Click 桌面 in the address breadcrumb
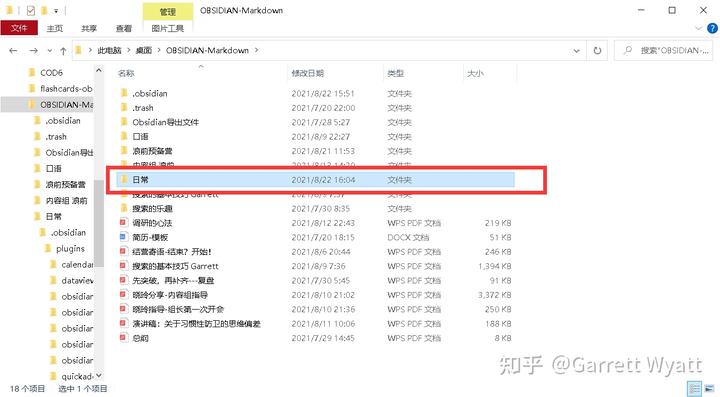This screenshot has width=720, height=397. coord(144,50)
